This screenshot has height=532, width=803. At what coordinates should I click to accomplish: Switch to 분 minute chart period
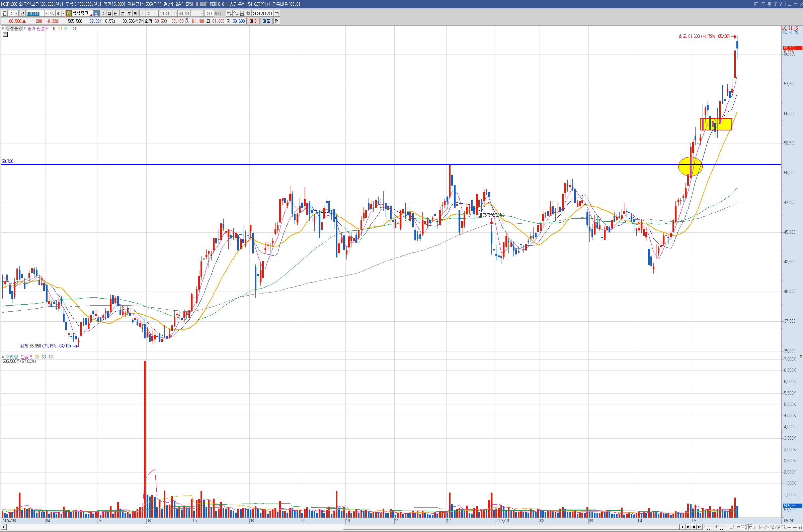point(123,14)
